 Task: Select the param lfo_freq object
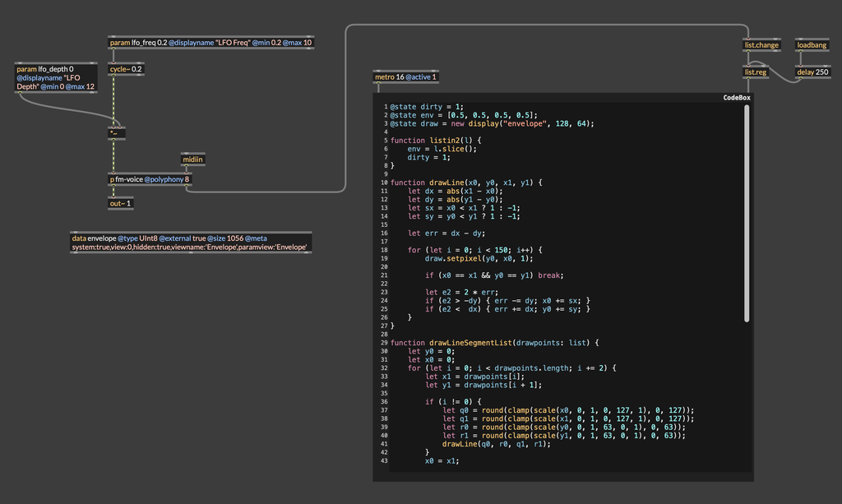(211, 42)
